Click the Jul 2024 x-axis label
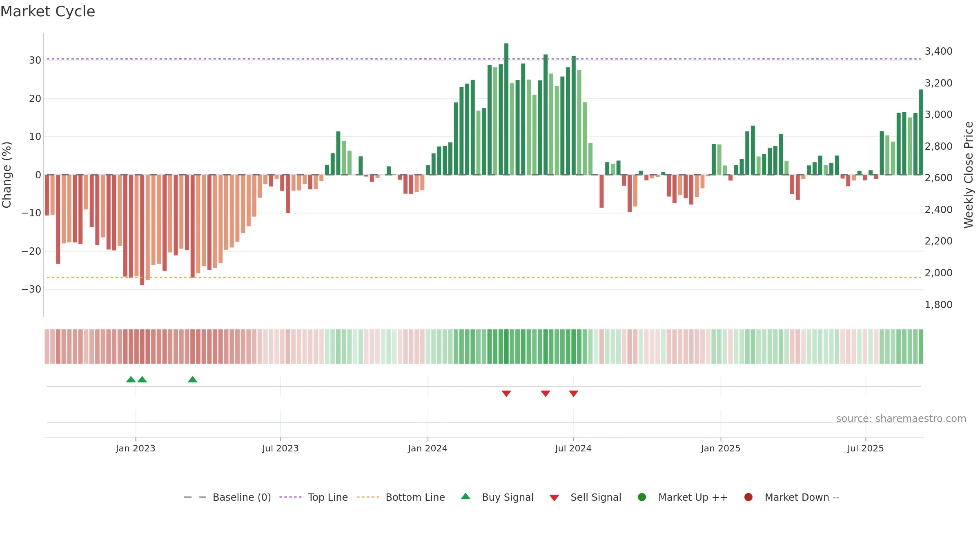Screen dimensions: 980x551 573,448
